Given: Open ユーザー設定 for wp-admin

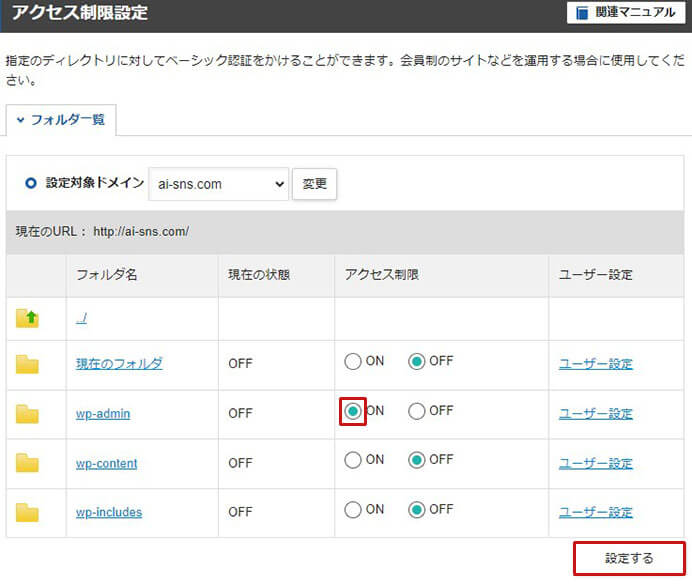Looking at the screenshot, I should [596, 414].
